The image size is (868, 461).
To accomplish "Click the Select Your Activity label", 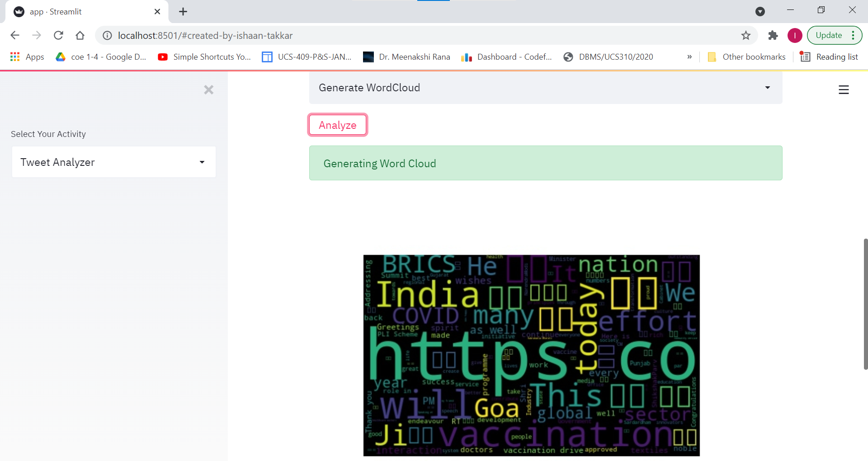I will click(x=48, y=134).
